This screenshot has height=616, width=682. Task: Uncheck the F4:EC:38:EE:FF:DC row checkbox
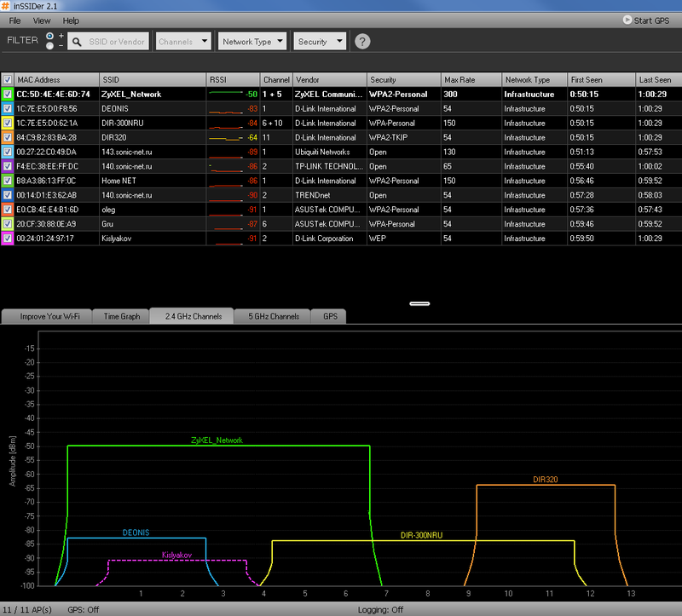tap(8, 166)
